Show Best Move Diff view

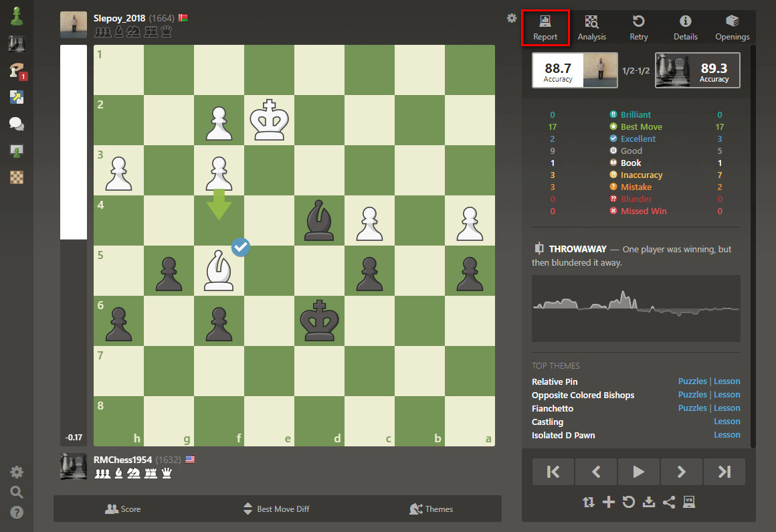coord(276,509)
